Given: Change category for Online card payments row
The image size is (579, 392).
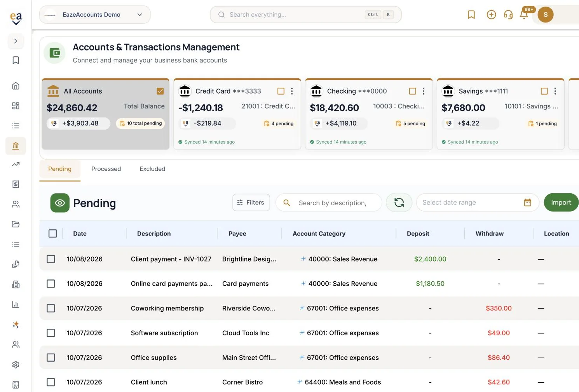Looking at the screenshot, I should tap(339, 284).
